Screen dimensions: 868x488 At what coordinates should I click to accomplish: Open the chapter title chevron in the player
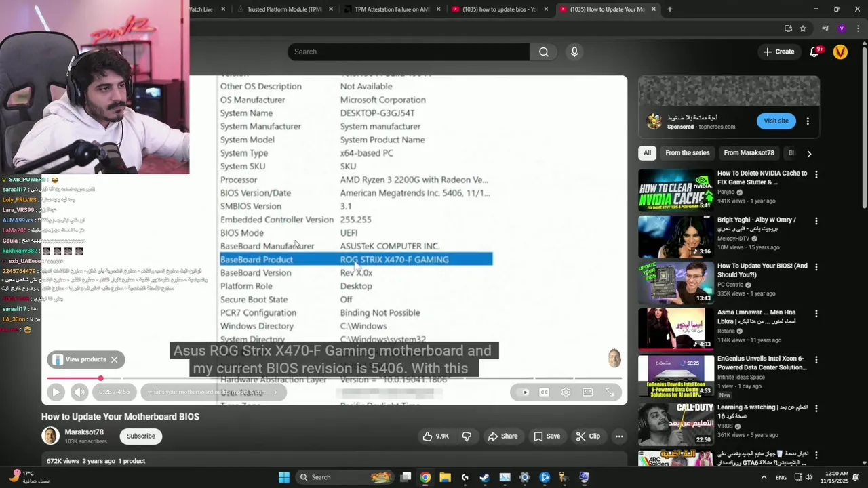coord(275,392)
